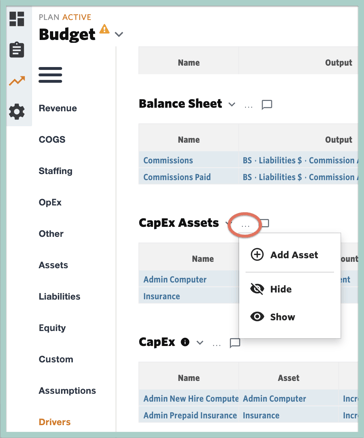Open comment icon next to Balance Sheet

click(267, 105)
